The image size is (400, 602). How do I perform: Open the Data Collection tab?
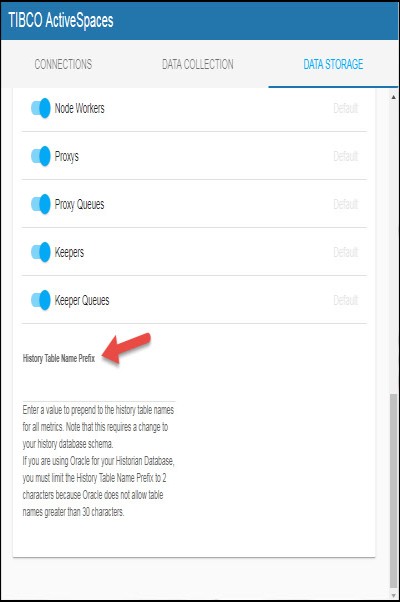point(198,64)
